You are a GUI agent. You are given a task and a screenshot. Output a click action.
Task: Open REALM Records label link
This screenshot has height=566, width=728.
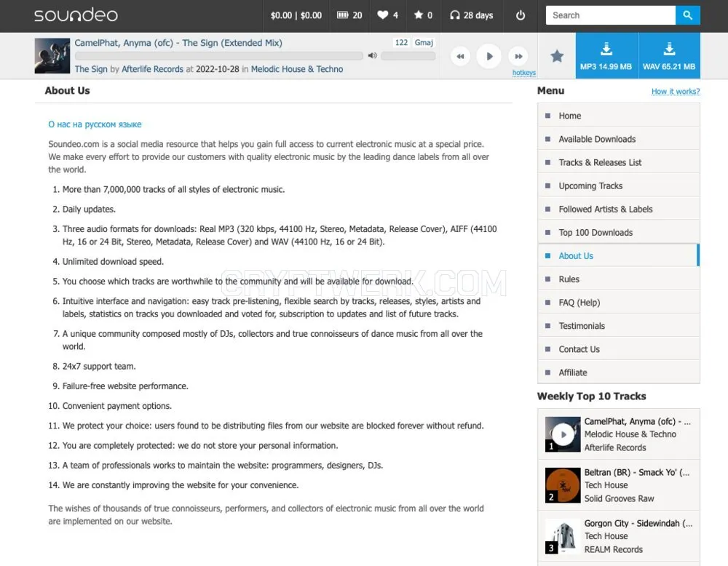[x=613, y=550]
